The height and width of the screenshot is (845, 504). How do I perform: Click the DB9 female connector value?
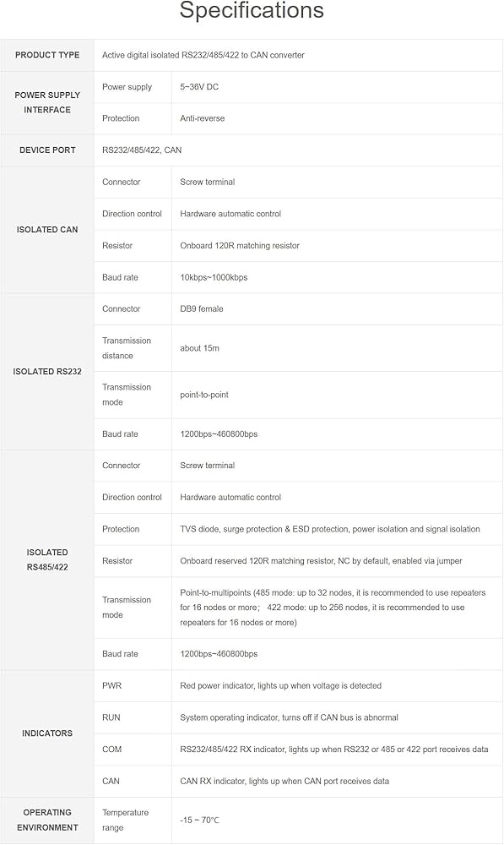tap(202, 308)
